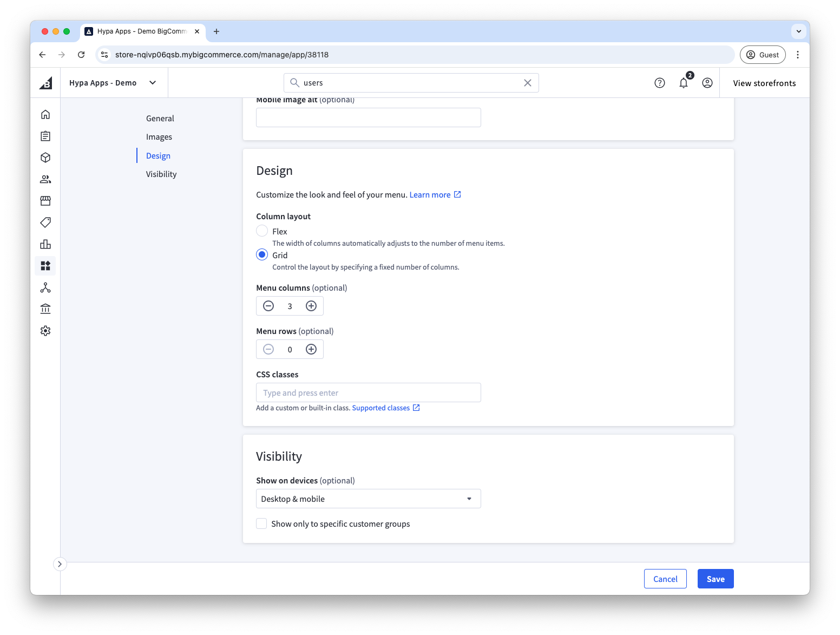
Task: Open the Customers people icon in sidebar
Action: (45, 179)
